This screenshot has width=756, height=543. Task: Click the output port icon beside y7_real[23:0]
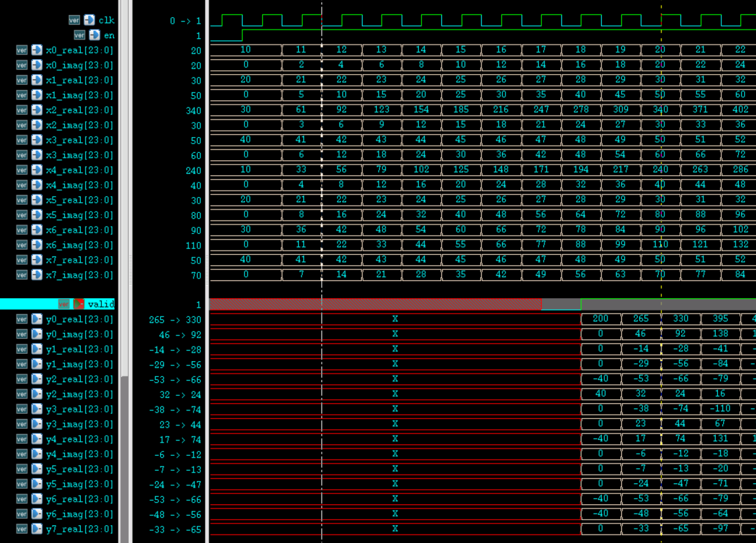37,529
